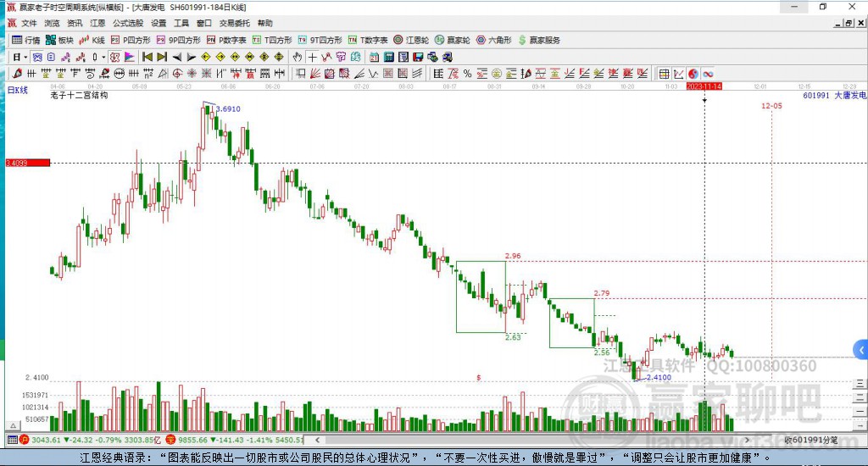Open the 交易委托 menu

click(x=234, y=23)
